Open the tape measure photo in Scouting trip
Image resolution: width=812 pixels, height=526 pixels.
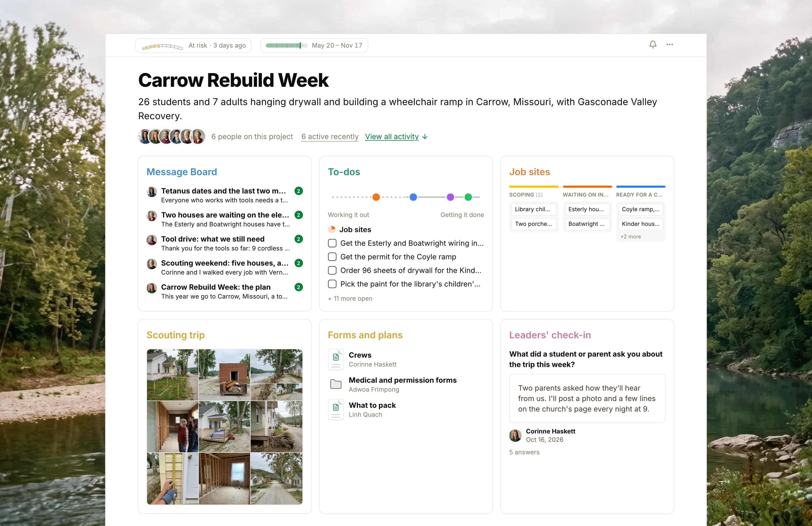pyautogui.click(x=173, y=479)
